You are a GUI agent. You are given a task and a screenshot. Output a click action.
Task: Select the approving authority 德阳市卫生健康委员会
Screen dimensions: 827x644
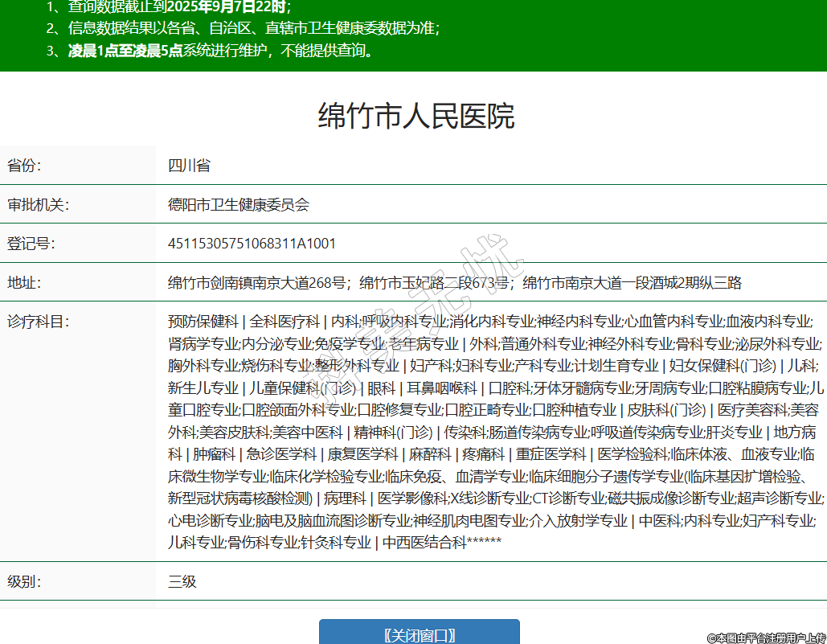[239, 204]
